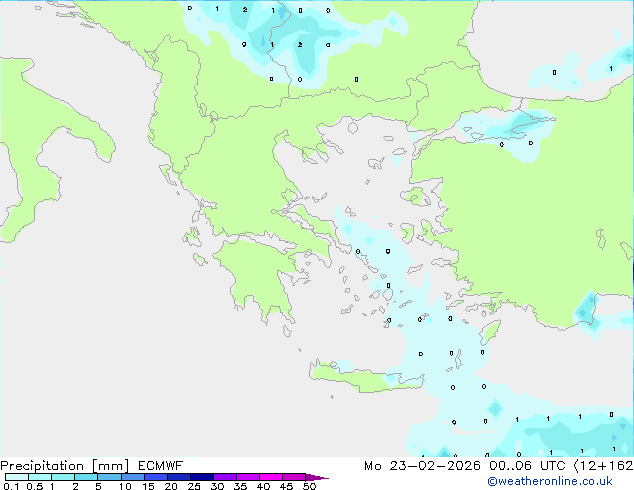The width and height of the screenshot is (634, 490).
Task: Click the '30' legend value
Action: (x=217, y=486)
